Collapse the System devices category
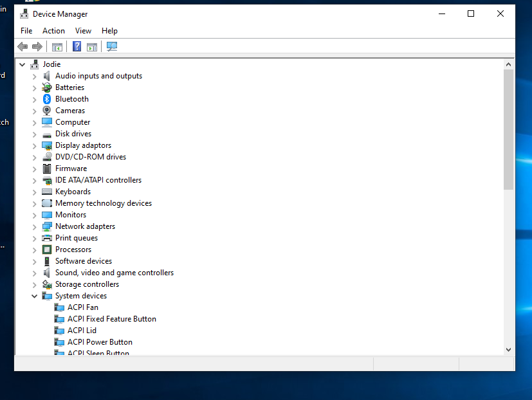Screen dimensions: 532x400 coord(35,296)
